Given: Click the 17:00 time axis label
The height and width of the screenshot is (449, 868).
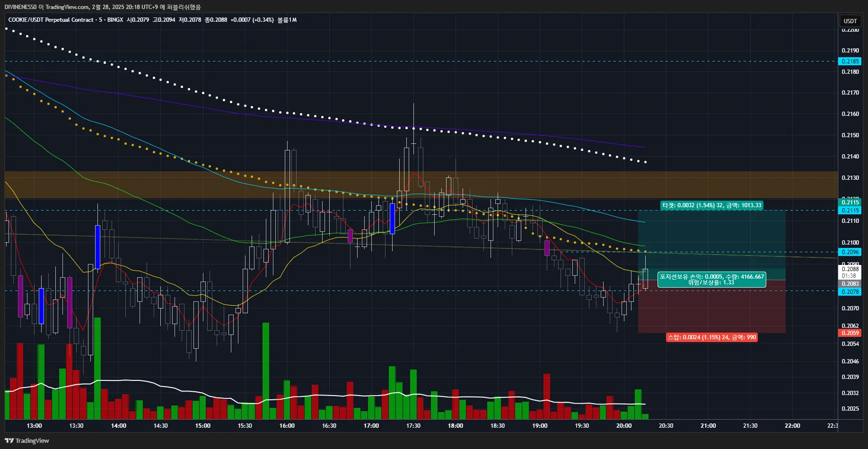Looking at the screenshot, I should click(371, 426).
